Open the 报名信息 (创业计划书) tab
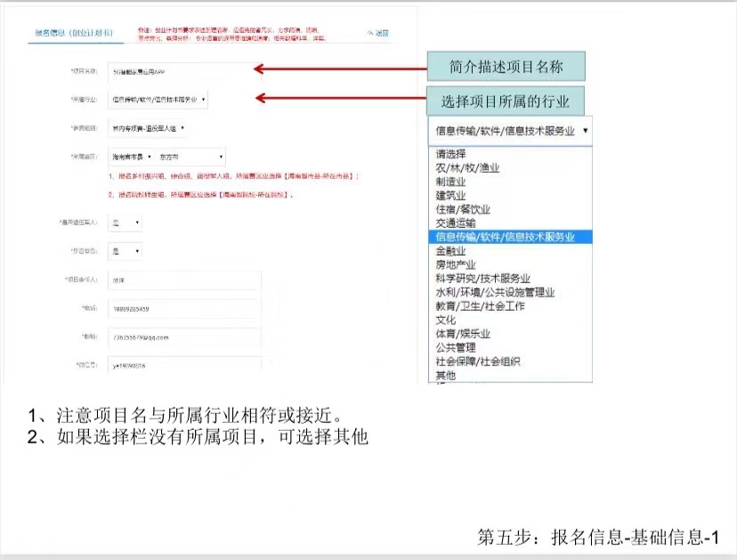 point(73,34)
